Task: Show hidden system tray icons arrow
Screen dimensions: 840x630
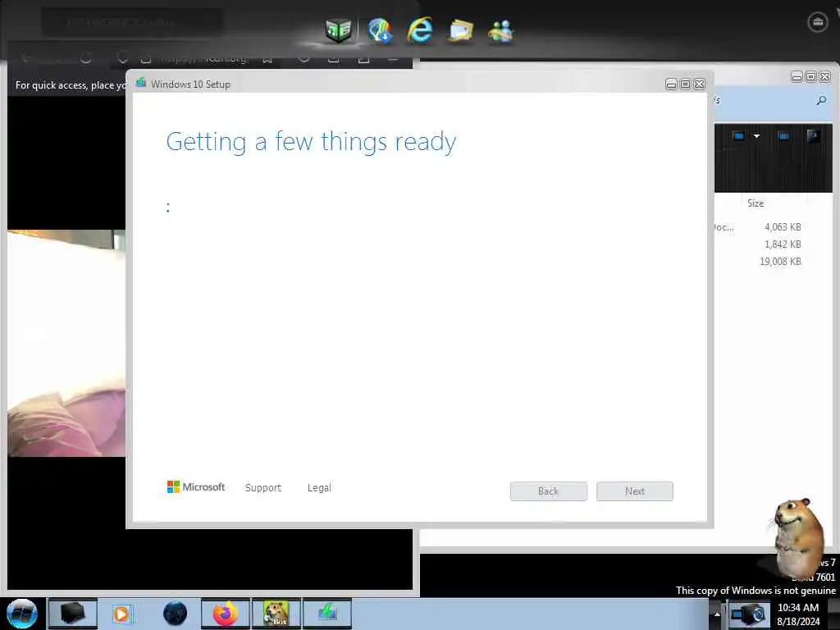Action: click(717, 614)
